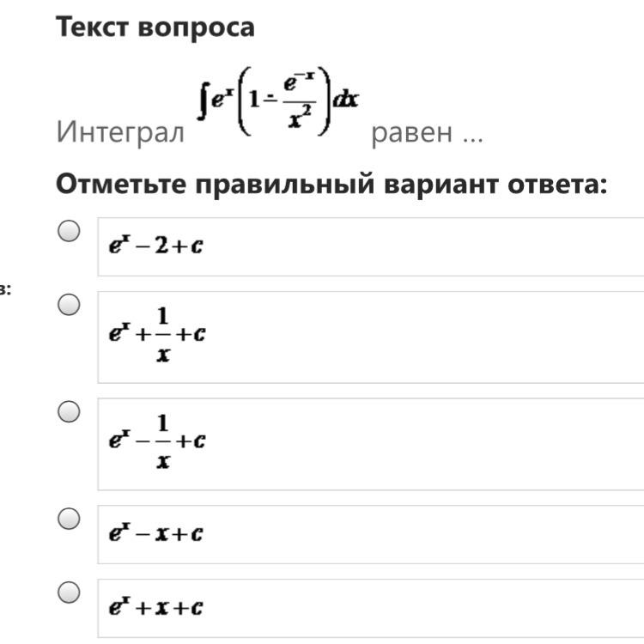Click the 'Текст вопроса' heading
The image size is (644, 644).
(x=155, y=27)
